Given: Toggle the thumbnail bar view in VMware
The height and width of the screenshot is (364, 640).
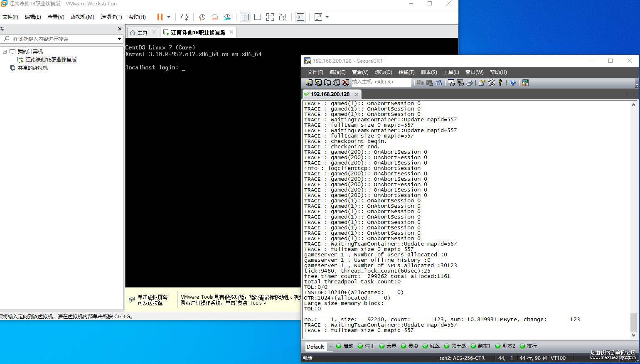Looking at the screenshot, I should (258, 17).
